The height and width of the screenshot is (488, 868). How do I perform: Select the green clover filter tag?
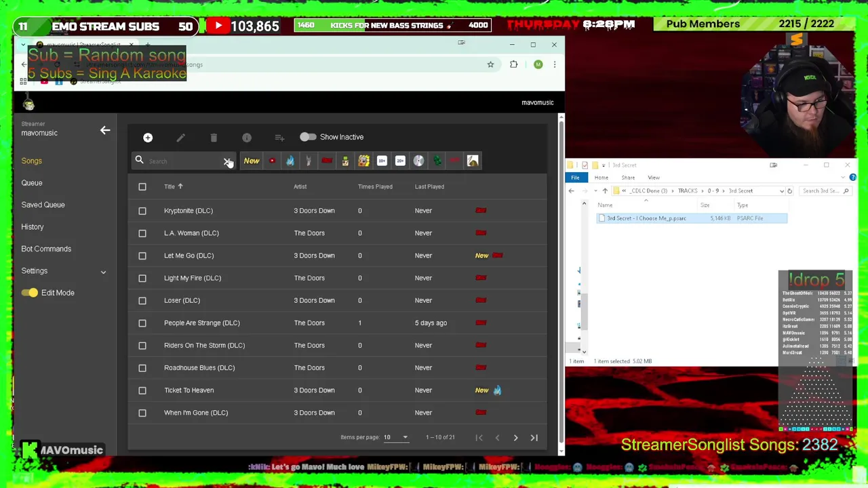[437, 161]
